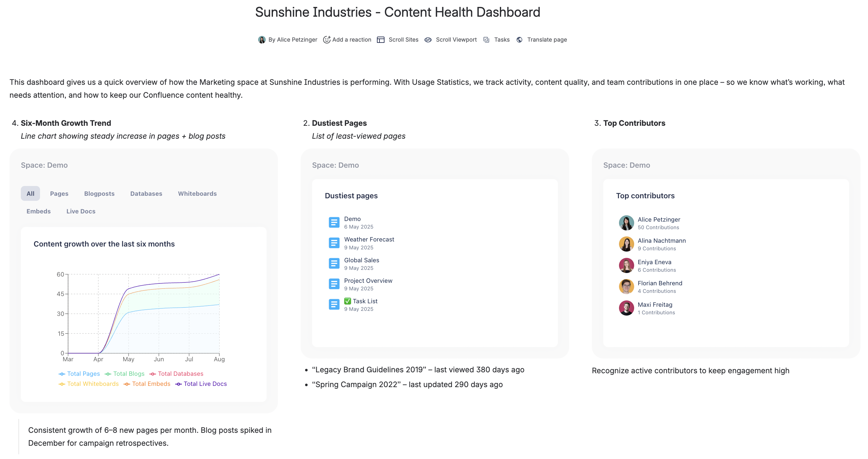This screenshot has height=459, width=868.
Task: Open Alina Nachtmann's contributor profile name
Action: point(662,241)
